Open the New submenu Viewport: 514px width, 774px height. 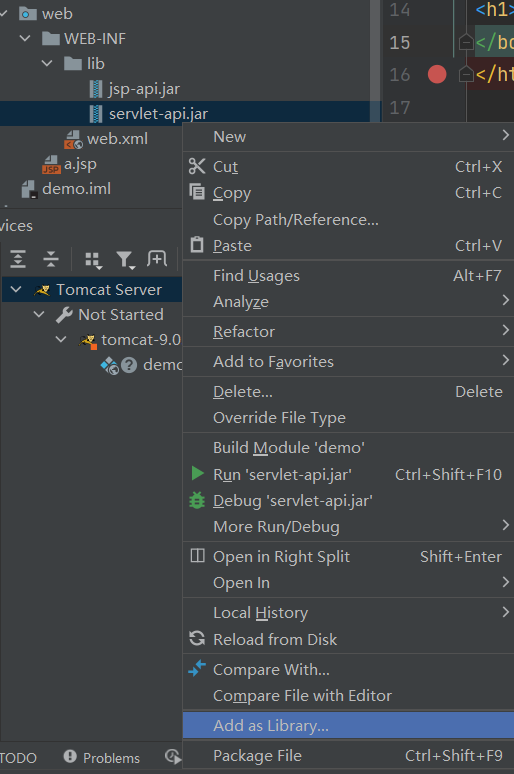(x=348, y=137)
